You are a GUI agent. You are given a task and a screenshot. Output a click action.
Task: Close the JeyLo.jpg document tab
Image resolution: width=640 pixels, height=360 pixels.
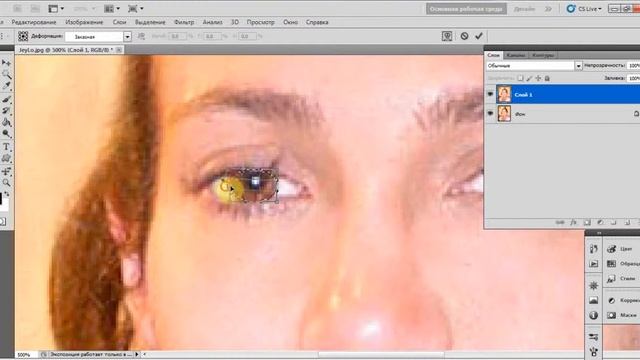coord(119,50)
